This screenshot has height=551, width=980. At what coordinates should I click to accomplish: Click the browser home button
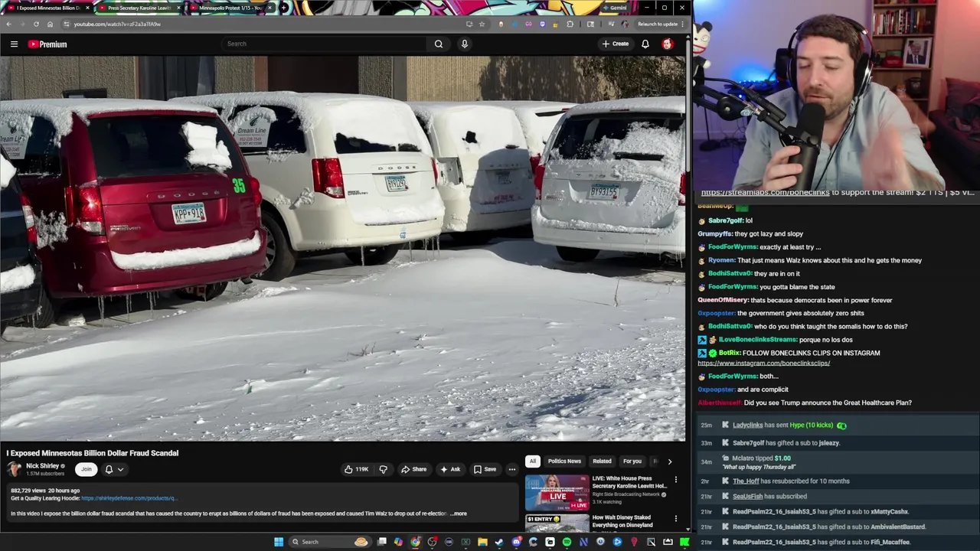(51, 24)
